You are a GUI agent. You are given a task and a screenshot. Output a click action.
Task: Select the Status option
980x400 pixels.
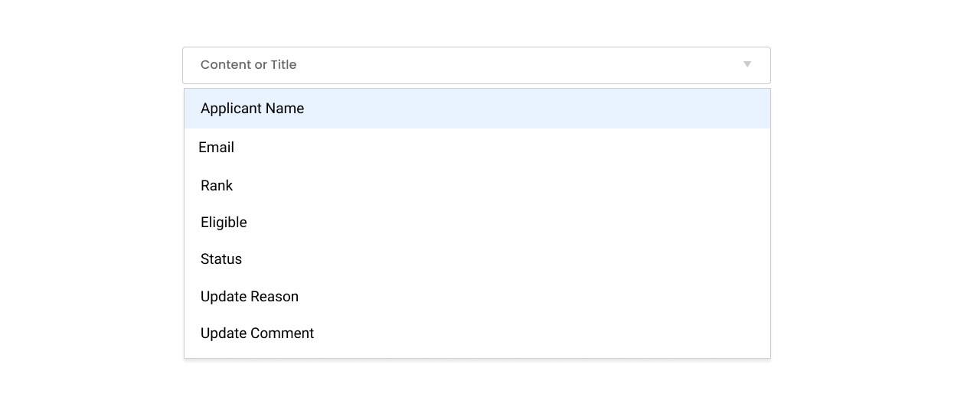[x=221, y=259]
